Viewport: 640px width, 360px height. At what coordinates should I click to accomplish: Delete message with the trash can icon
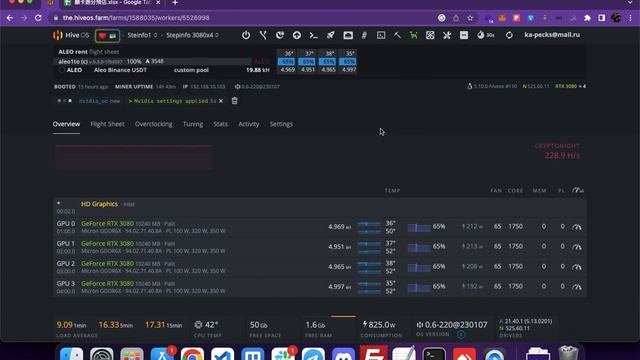tap(235, 101)
